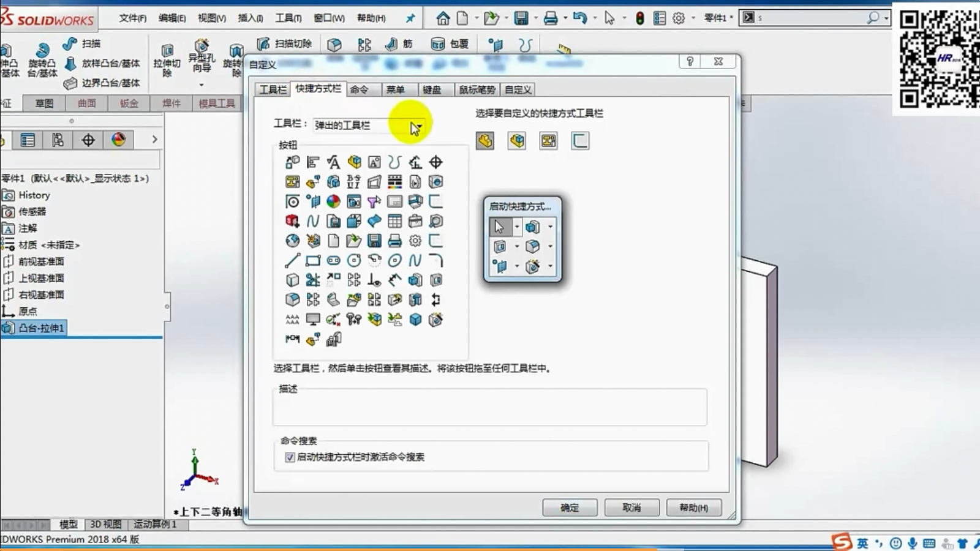This screenshot has width=980, height=551.
Task: Click the Save floppy disk icon in button grid
Action: (x=374, y=241)
